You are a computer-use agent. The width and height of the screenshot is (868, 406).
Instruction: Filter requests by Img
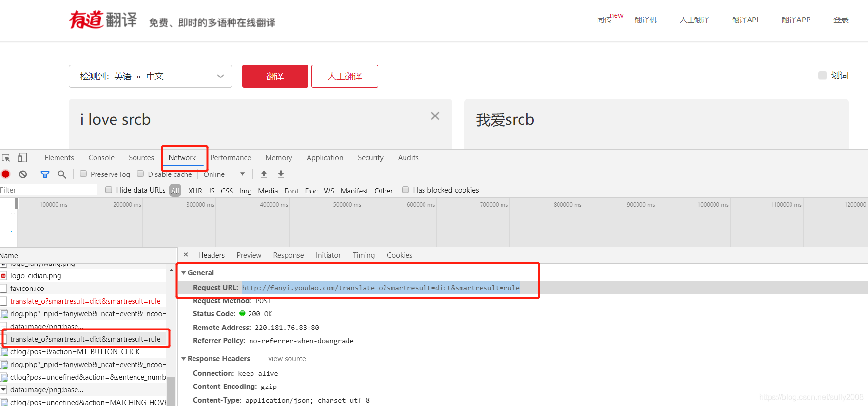246,191
